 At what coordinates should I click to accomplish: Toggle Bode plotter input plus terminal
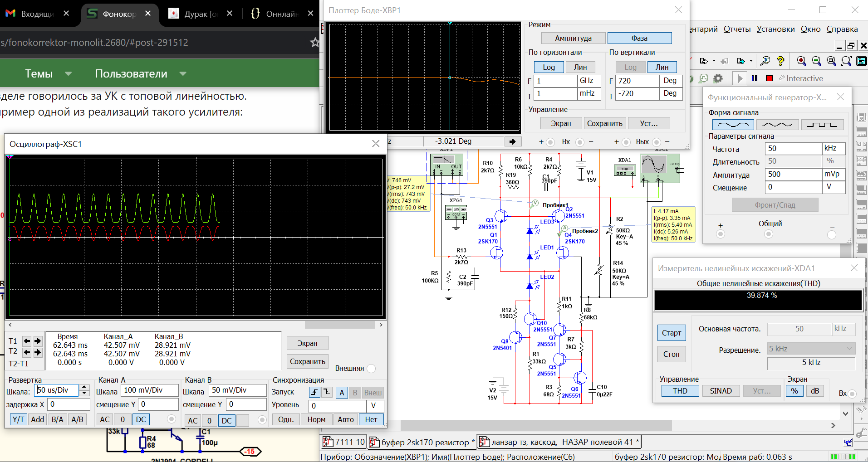coord(550,142)
